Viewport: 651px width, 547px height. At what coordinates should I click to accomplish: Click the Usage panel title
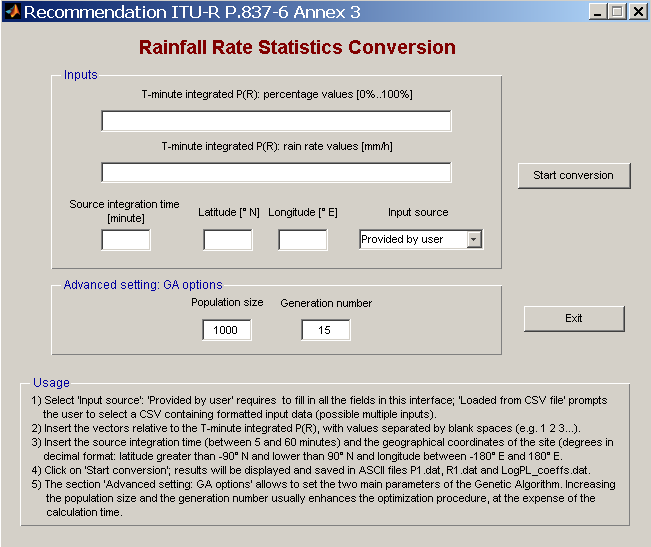(x=51, y=383)
